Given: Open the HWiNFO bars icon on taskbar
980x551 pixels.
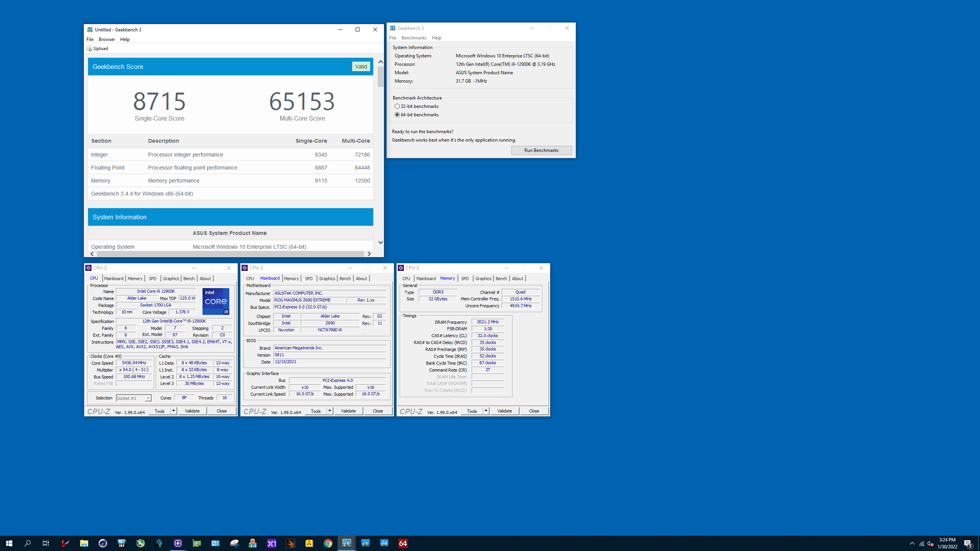Looking at the screenshot, I should click(121, 543).
